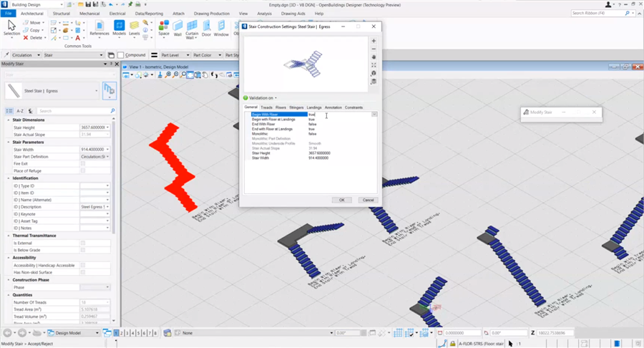Toggle the Is External checkbox
Viewport: 644px width, 348px height.
(x=82, y=243)
